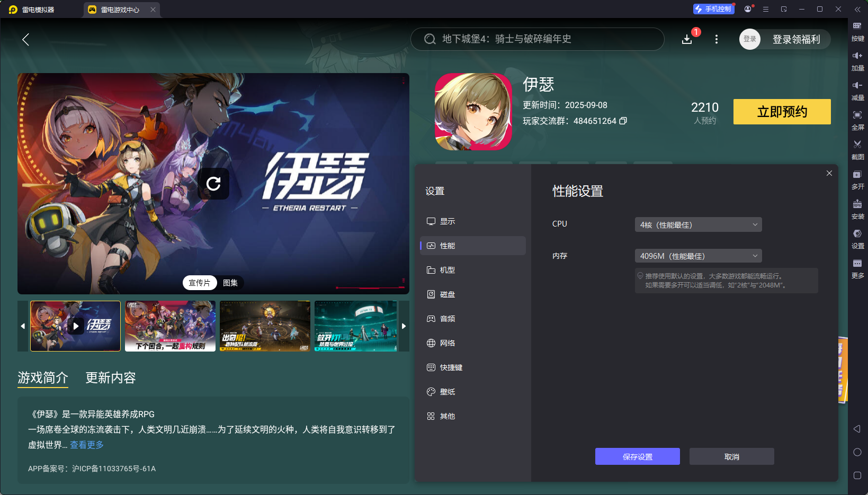Open the 其他 other settings section
This screenshot has width=868, height=495.
coord(473,416)
